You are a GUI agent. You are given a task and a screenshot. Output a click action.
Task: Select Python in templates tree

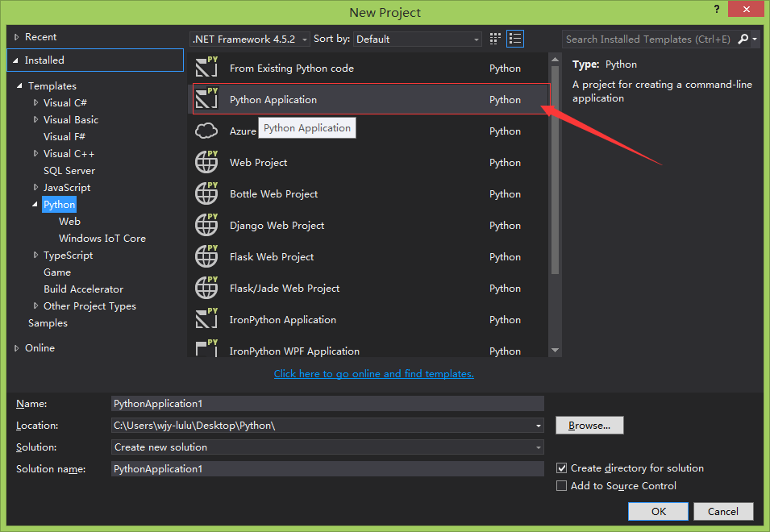60,204
